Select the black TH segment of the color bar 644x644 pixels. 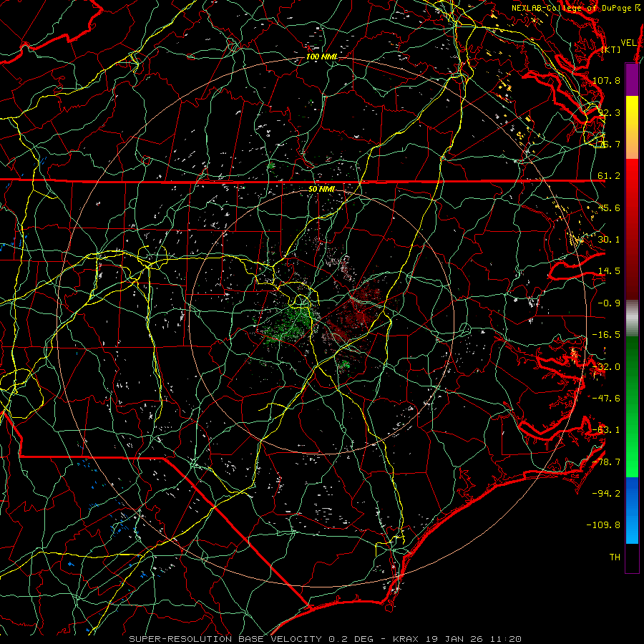pos(632,558)
